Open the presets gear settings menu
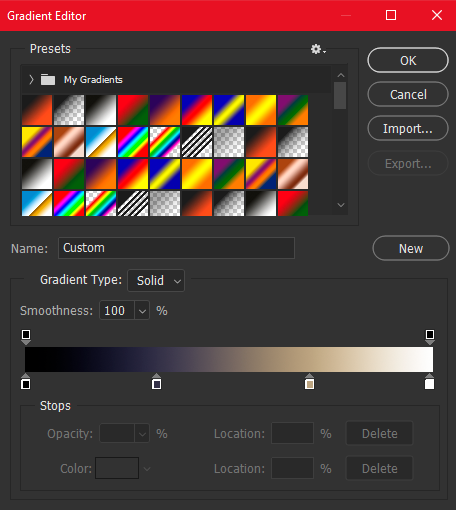Screen dimensions: 456x510 point(318,49)
